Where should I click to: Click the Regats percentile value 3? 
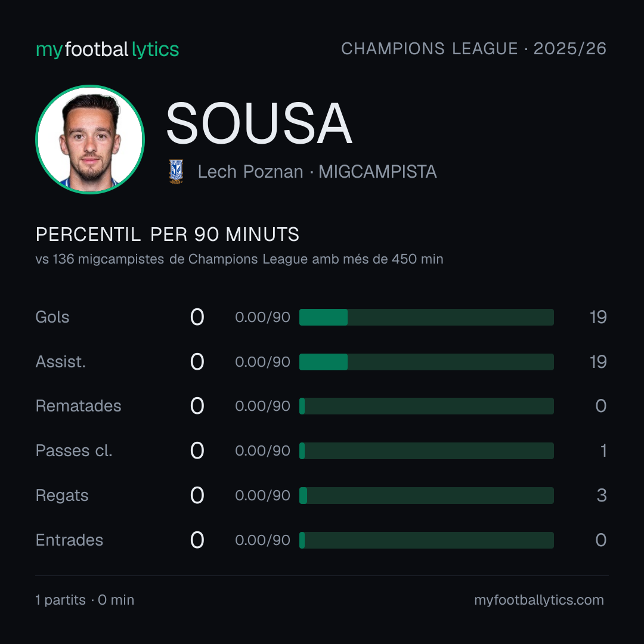602,496
